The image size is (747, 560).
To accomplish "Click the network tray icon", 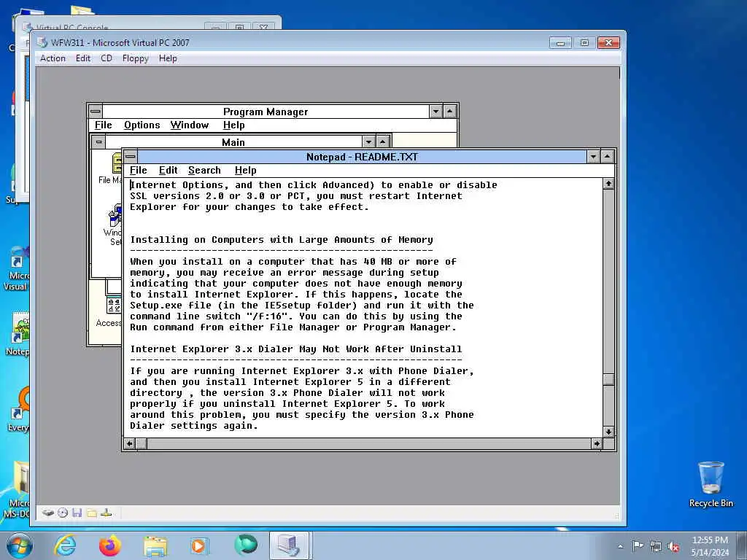I will click(x=656, y=547).
